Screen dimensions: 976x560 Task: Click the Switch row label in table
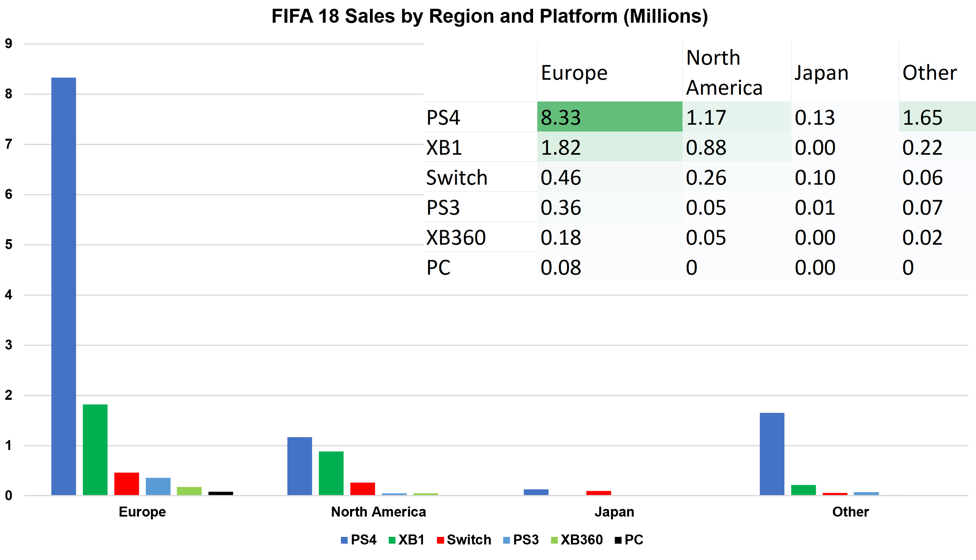click(457, 177)
